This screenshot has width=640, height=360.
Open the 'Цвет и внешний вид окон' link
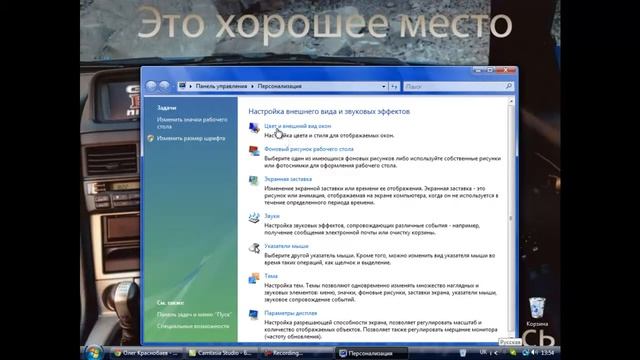[x=298, y=126]
